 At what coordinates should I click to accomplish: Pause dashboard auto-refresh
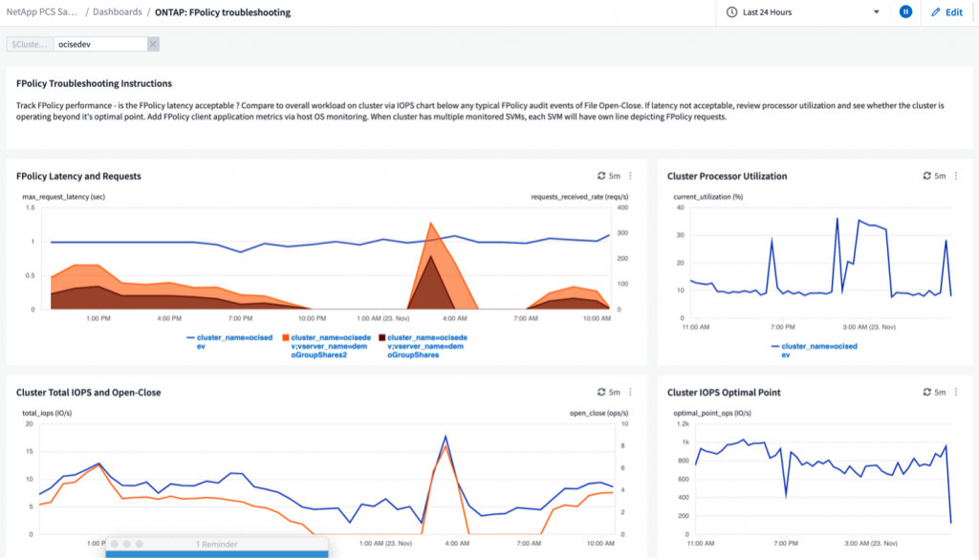[x=905, y=12]
